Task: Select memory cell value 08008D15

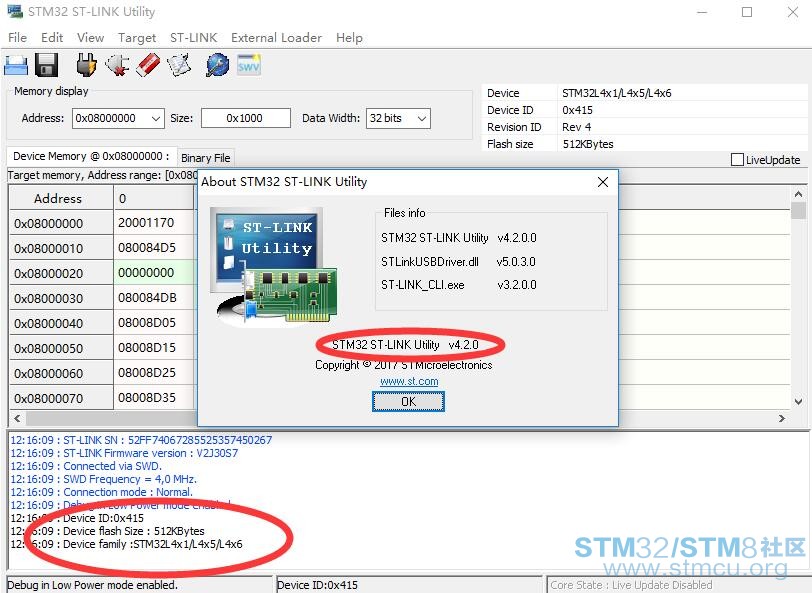Action: pyautogui.click(x=154, y=348)
